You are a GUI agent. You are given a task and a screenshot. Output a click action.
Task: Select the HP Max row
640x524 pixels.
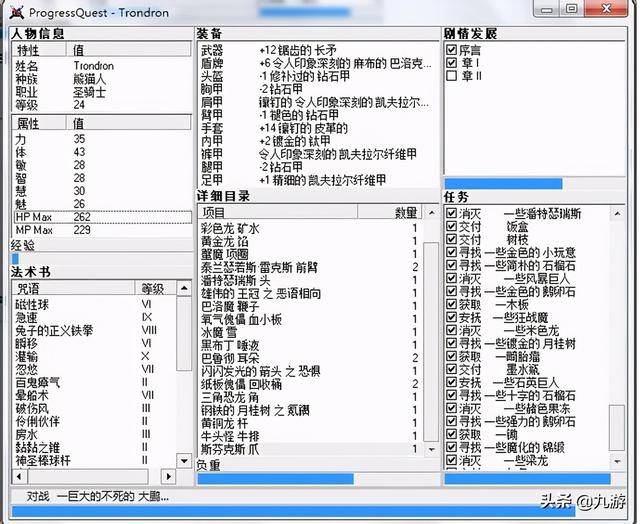pos(102,217)
